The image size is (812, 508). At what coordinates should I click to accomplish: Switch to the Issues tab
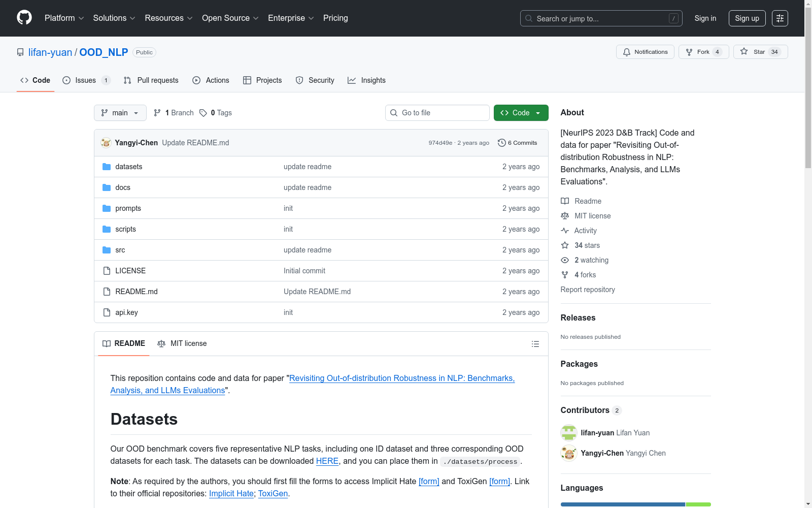[86, 80]
